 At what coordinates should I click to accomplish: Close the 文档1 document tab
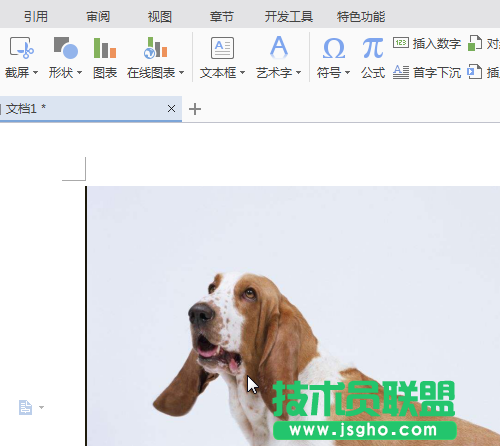[x=171, y=109]
